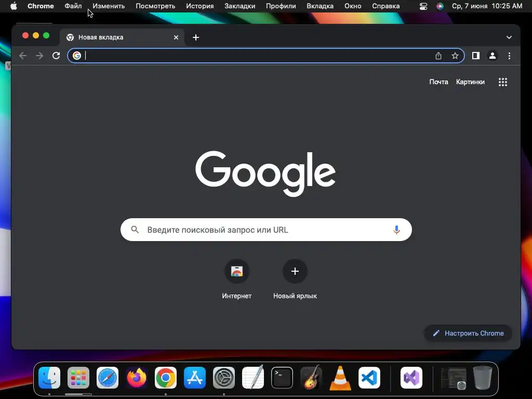Open the Вкладка menu

[x=320, y=6]
